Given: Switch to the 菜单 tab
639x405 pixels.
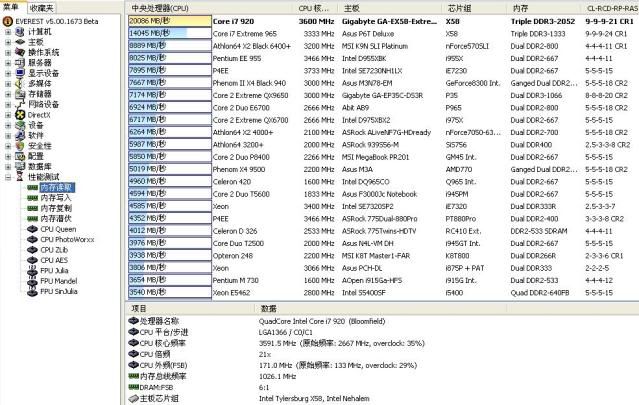Looking at the screenshot, I should tap(13, 7).
